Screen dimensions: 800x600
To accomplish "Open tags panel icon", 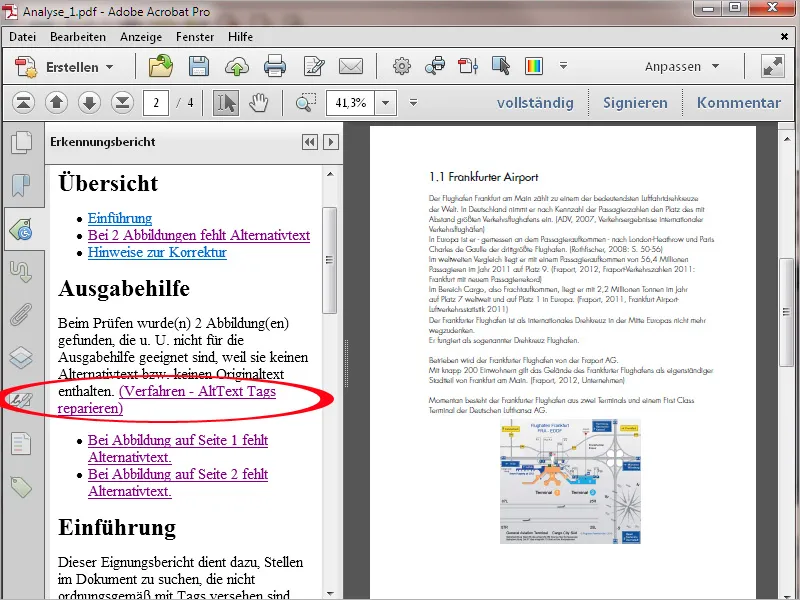I will point(21,487).
